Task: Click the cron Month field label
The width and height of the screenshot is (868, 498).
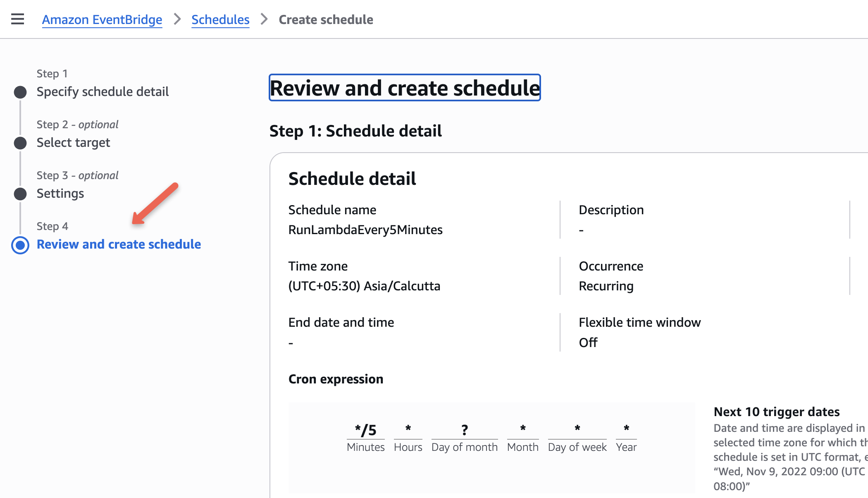Action: [x=522, y=447]
